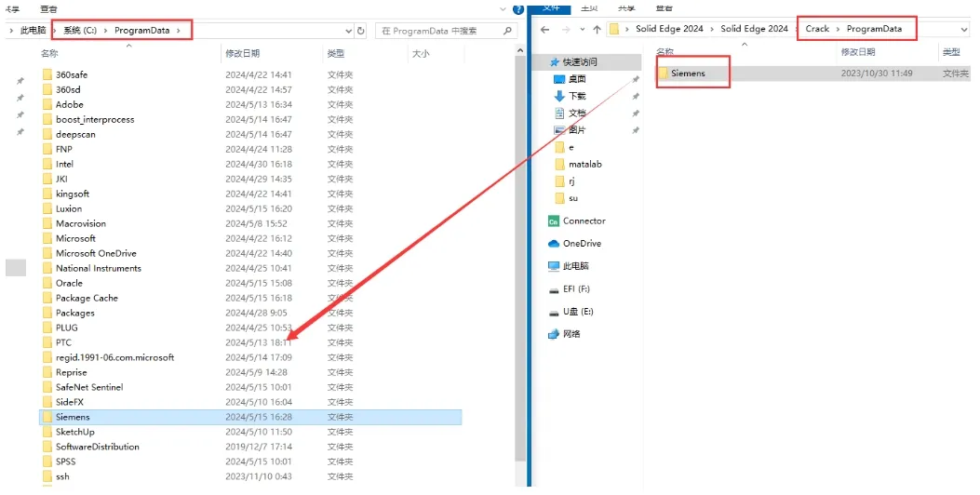Expand chevron after ProgramData in left address bar
This screenshot has width=980, height=495.
(178, 31)
